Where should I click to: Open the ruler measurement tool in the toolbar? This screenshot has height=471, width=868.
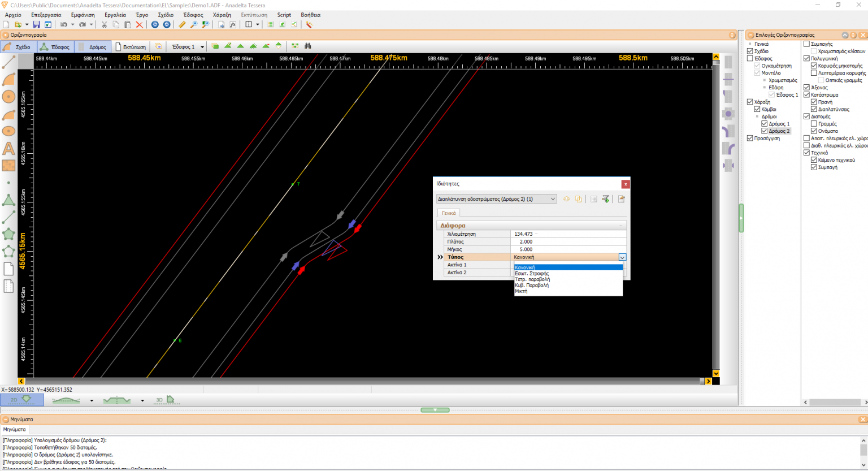pos(181,24)
